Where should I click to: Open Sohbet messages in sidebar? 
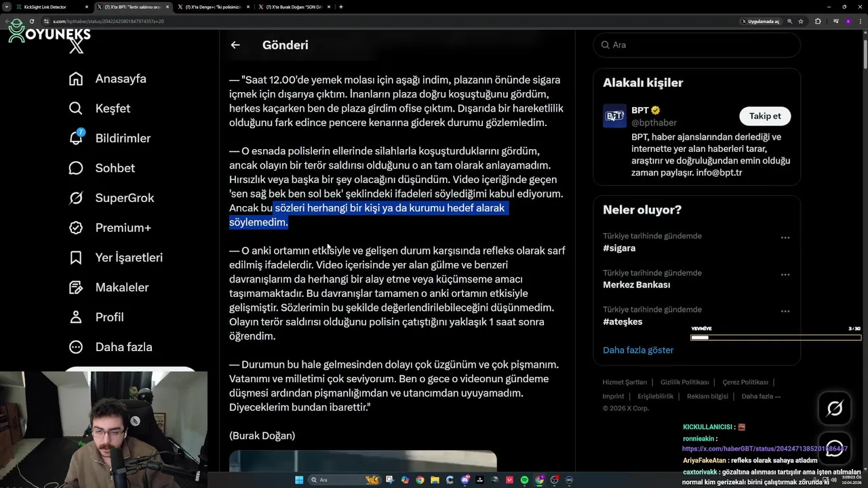coord(102,168)
